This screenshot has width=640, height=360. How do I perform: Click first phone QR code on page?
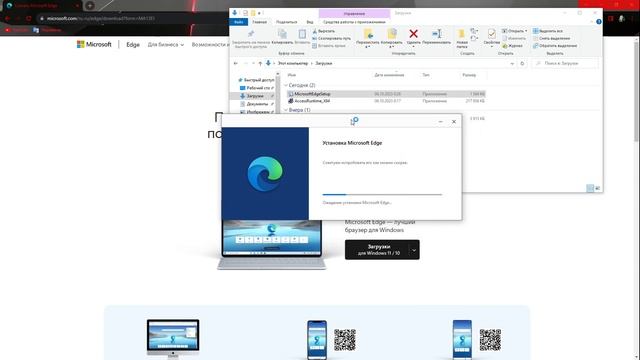345,340
